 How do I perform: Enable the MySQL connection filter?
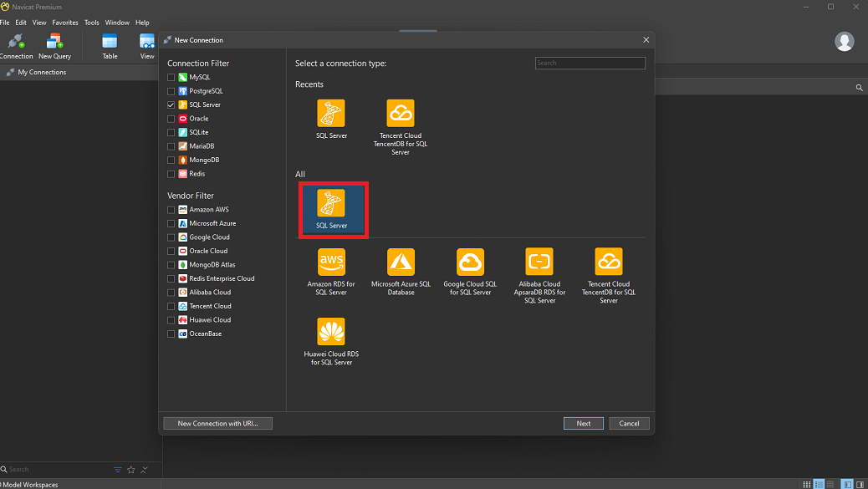coord(170,77)
